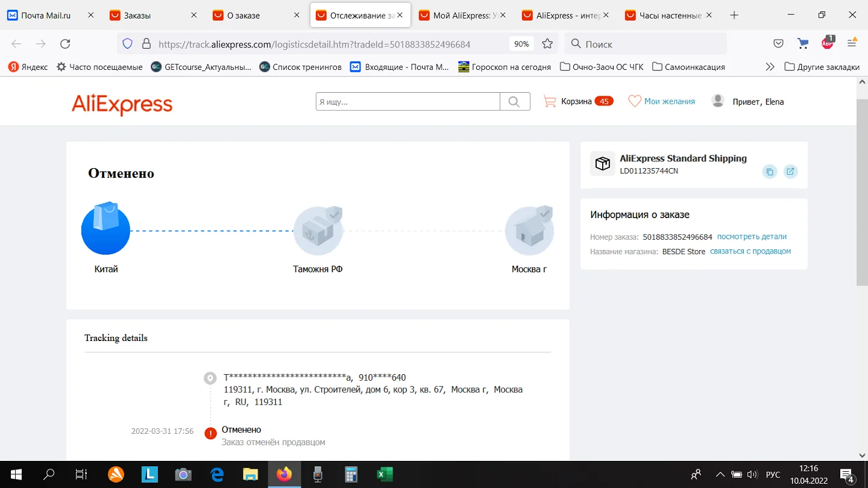Click the 90% zoom level indicator
Screen dimensions: 868x488
click(521, 44)
